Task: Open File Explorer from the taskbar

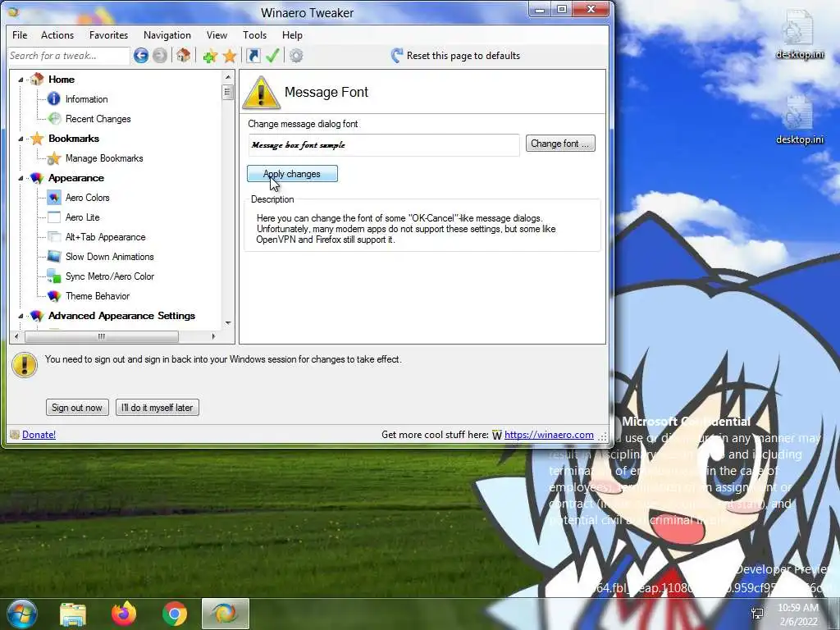Action: pos(73,614)
